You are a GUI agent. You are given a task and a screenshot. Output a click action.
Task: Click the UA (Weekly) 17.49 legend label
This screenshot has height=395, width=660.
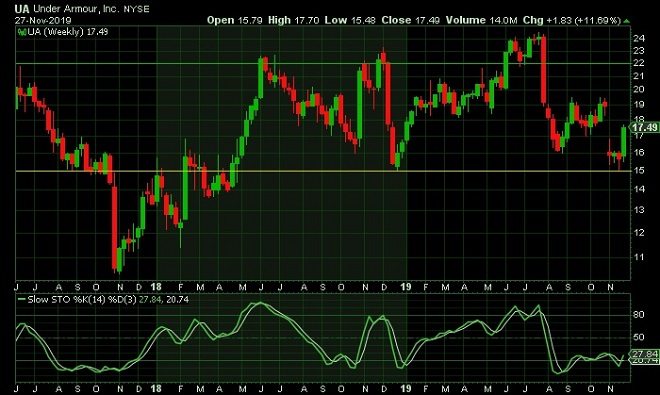coord(68,32)
